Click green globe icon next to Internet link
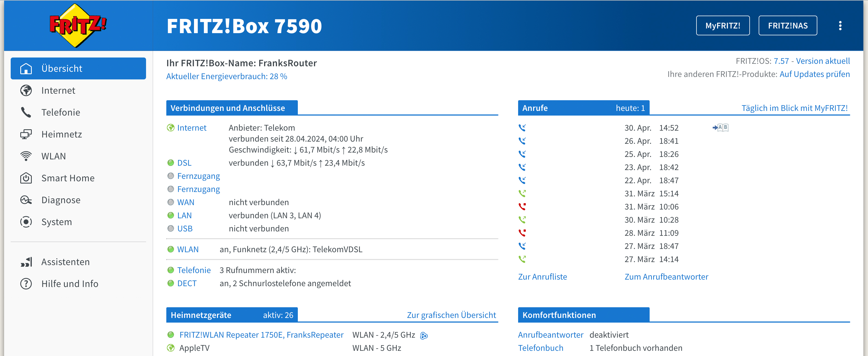The width and height of the screenshot is (868, 356). 171,128
